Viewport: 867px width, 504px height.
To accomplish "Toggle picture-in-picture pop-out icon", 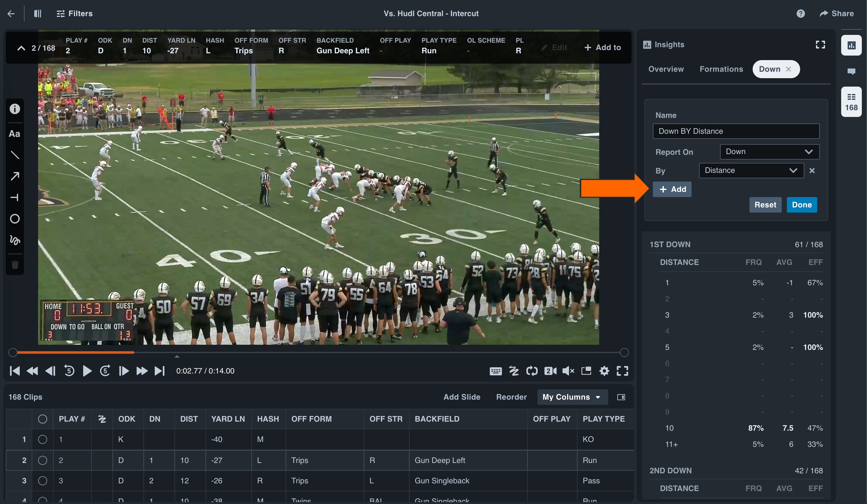I will point(586,371).
